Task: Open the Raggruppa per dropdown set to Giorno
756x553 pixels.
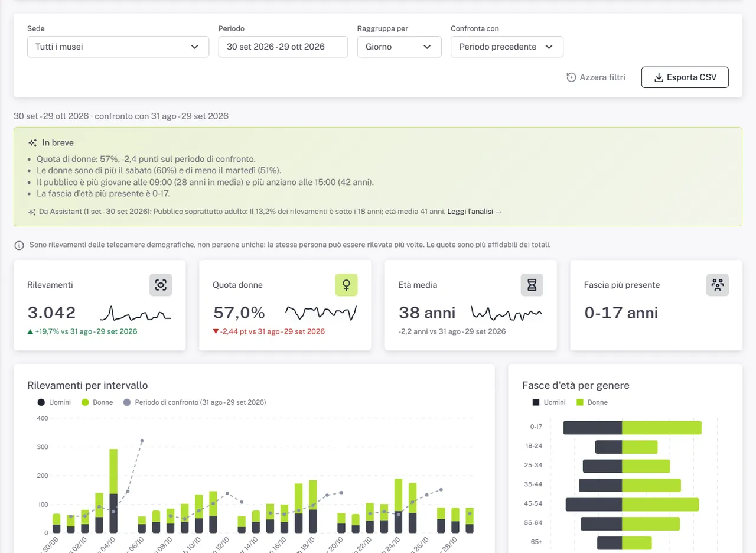Action: tap(399, 47)
